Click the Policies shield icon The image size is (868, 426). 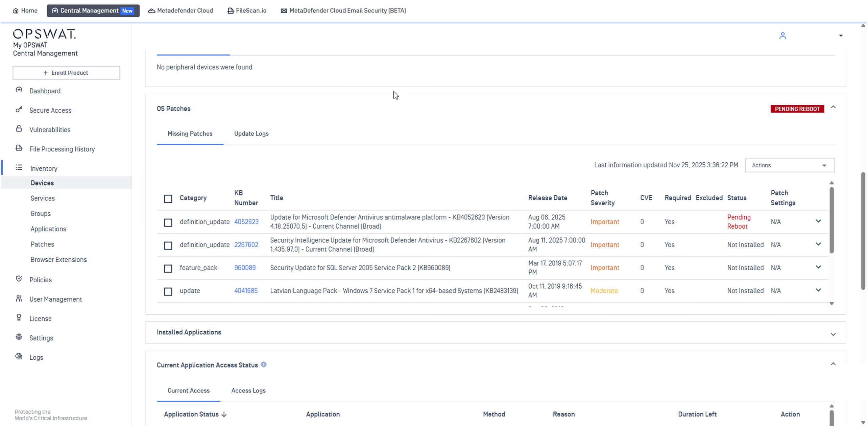coord(19,279)
